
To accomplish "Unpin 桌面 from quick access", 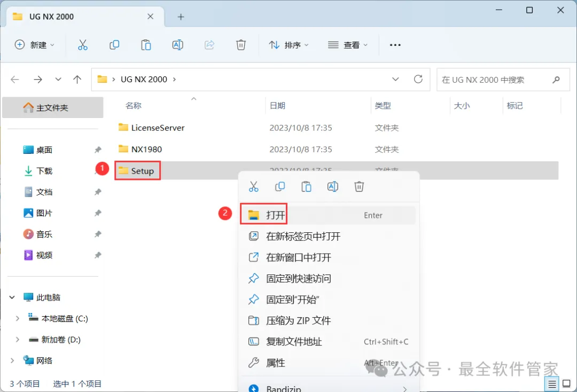I will click(x=98, y=150).
